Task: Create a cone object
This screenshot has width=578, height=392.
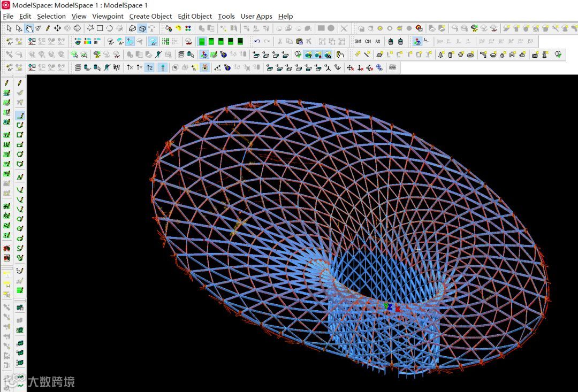Action: coord(441,55)
